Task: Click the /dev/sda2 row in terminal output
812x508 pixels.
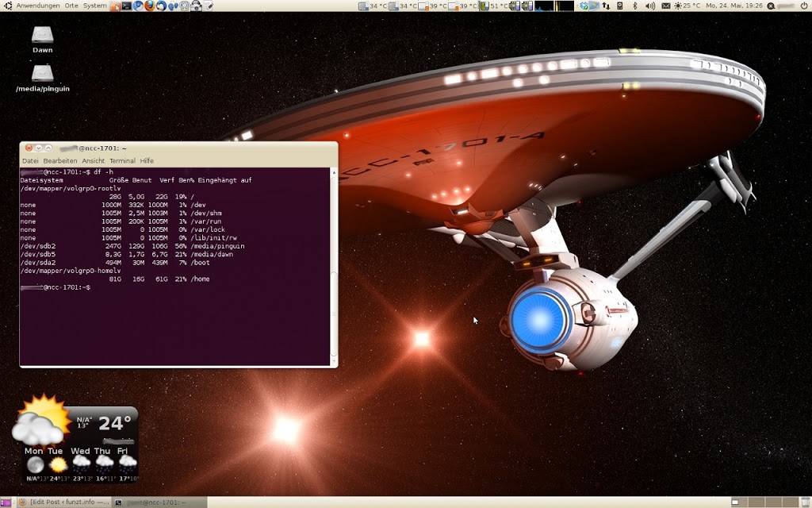Action: pyautogui.click(x=115, y=263)
